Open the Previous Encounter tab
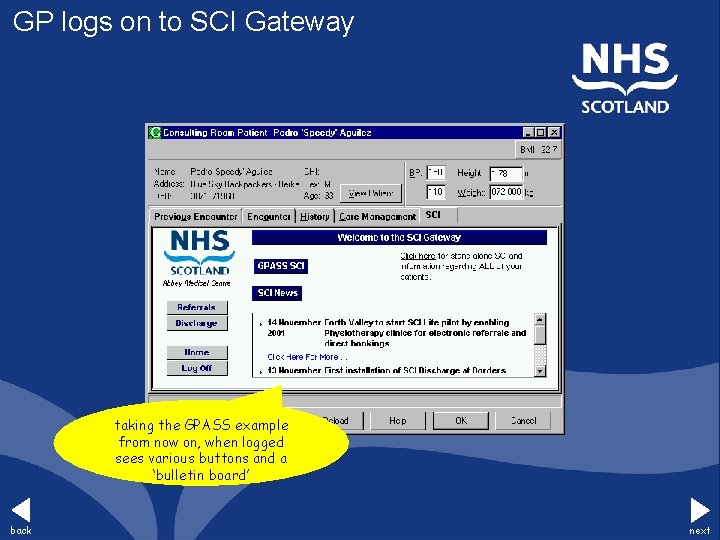The image size is (720, 540). [195, 216]
